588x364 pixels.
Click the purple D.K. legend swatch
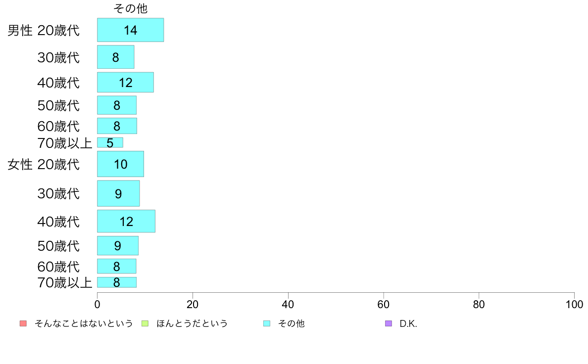tap(389, 323)
